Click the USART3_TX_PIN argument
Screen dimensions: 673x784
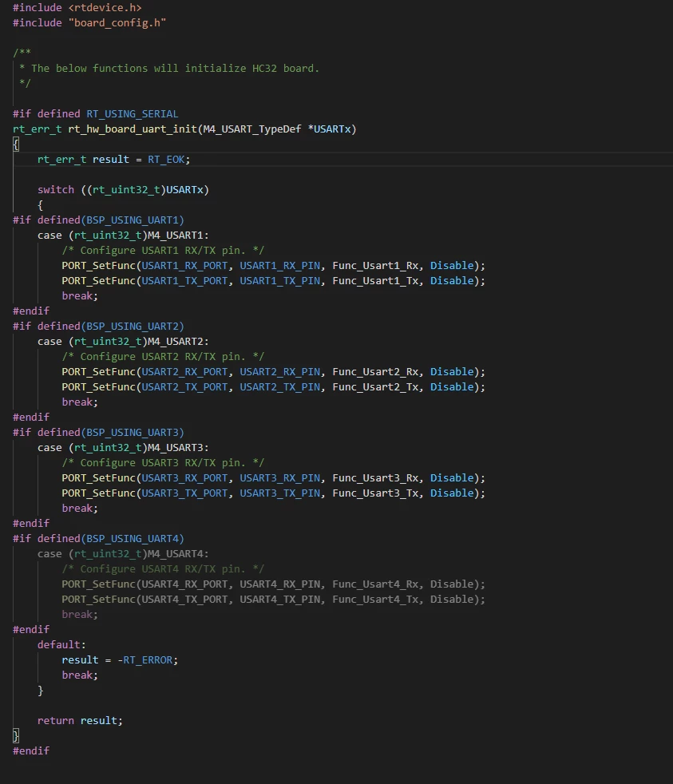tap(280, 493)
